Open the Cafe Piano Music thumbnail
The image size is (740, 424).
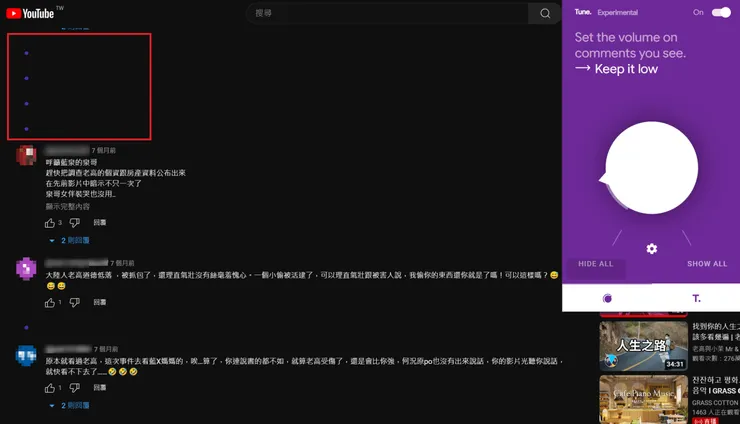[x=643, y=399]
